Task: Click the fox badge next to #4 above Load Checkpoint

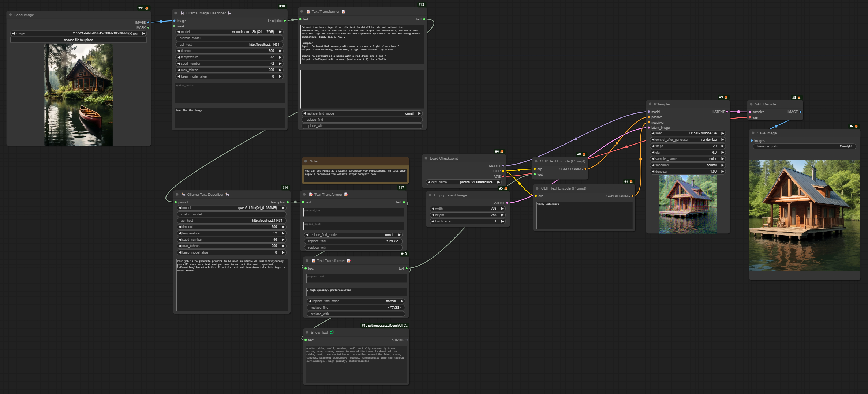Action: [x=502, y=151]
